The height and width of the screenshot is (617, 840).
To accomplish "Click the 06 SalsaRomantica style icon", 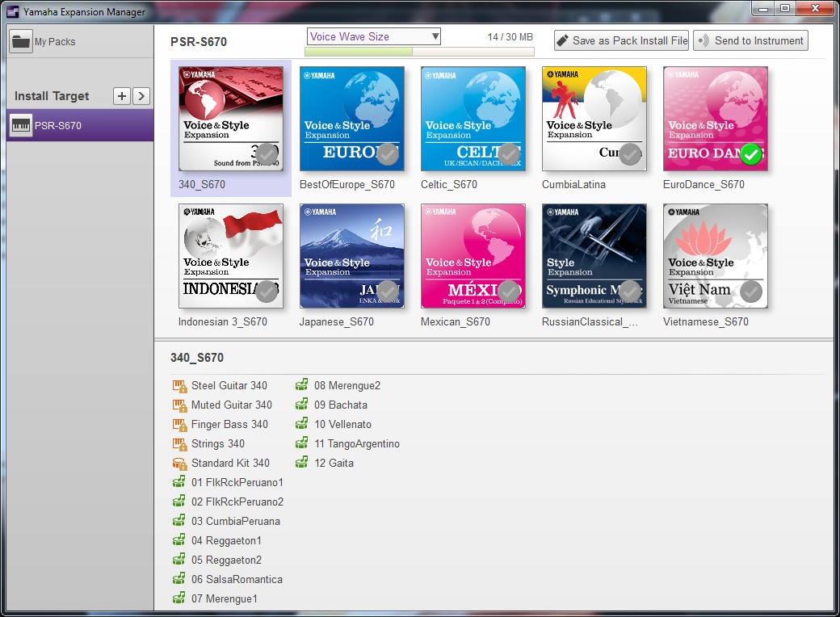I will click(x=179, y=579).
